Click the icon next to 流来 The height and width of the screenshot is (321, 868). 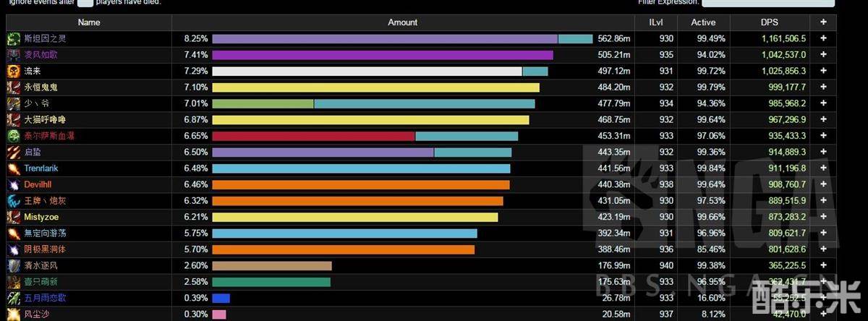(14, 71)
